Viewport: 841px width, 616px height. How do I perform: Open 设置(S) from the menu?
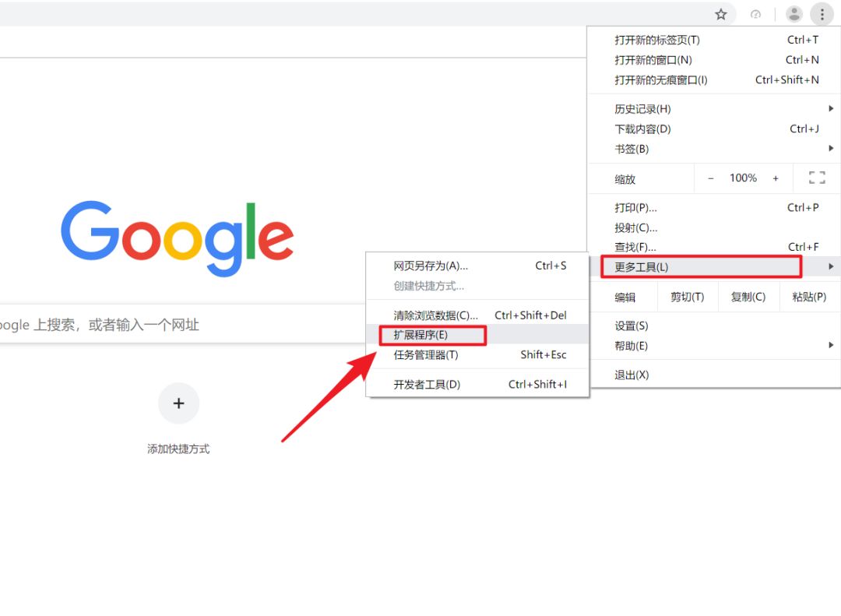[714, 326]
